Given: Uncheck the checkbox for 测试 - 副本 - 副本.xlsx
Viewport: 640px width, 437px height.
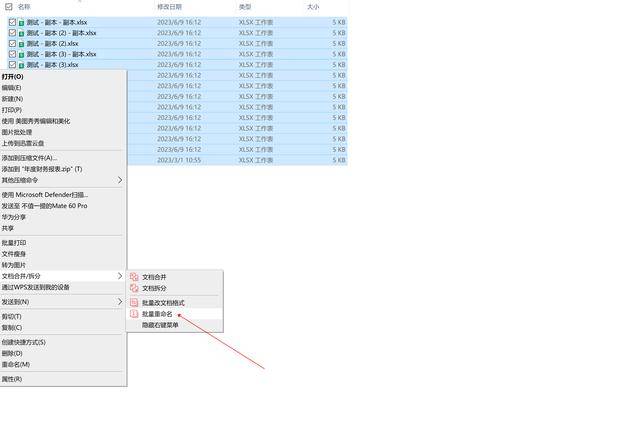Looking at the screenshot, I should 12,22.
